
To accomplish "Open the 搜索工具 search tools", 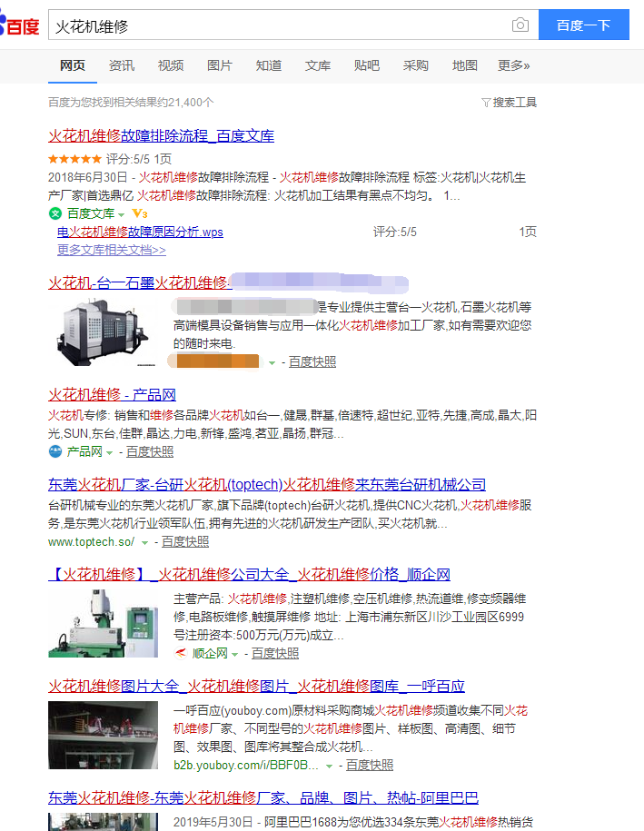I will click(509, 103).
